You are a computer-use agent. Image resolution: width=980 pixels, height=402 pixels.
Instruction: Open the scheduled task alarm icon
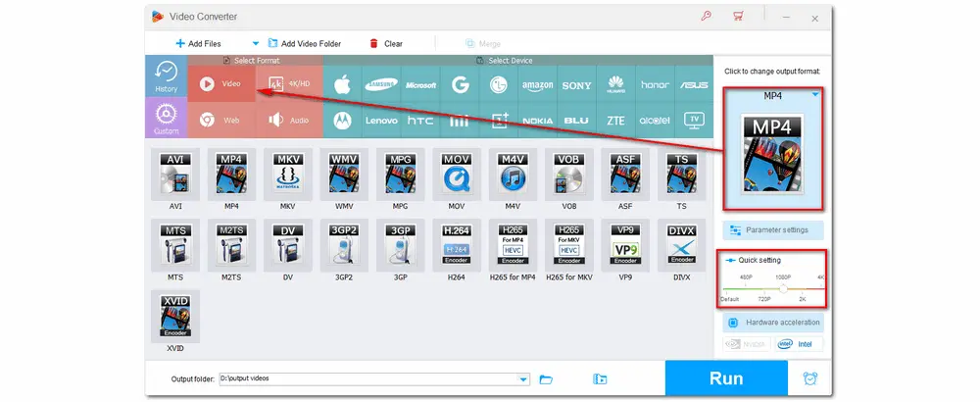810,378
